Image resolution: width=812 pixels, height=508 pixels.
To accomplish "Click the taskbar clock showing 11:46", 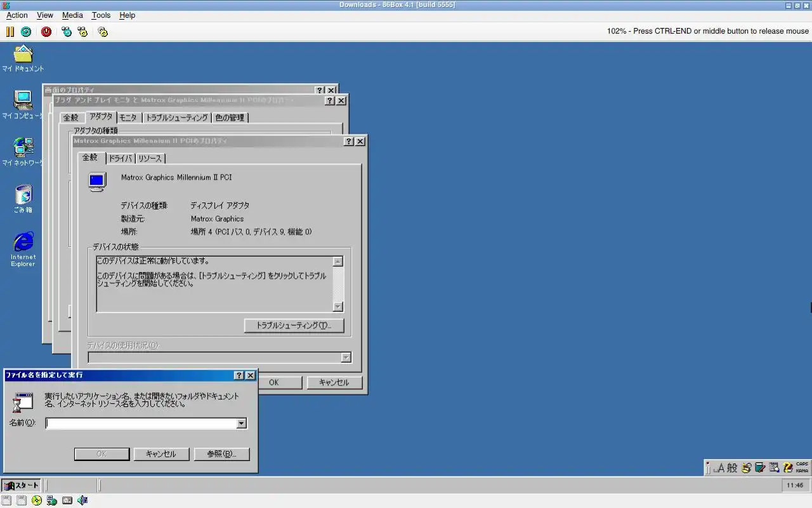I will 795,485.
